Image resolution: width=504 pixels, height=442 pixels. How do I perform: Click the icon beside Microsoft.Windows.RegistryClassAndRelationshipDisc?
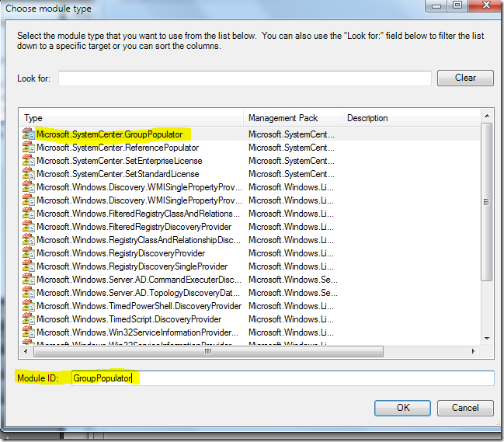[29, 240]
